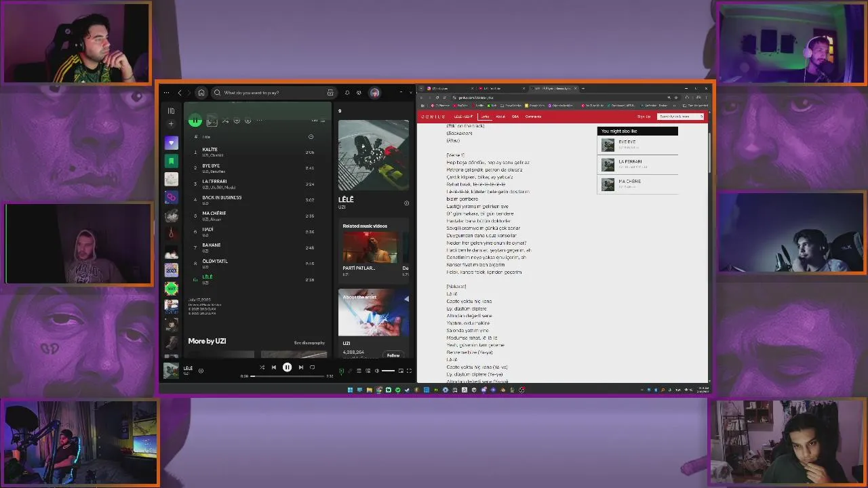Viewport: 868px width, 488px height.
Task: Open Spotify notifications bell
Action: 347,93
